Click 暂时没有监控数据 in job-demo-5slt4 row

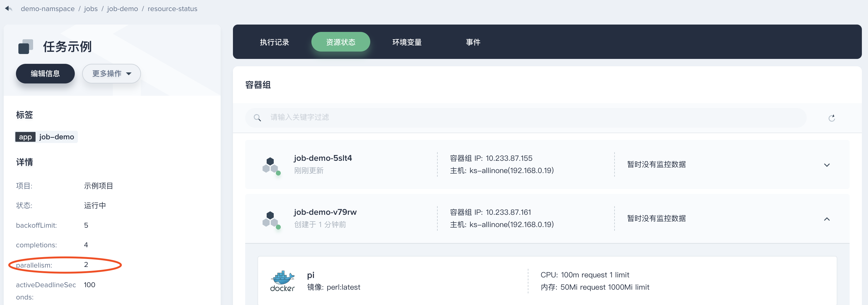coord(657,164)
